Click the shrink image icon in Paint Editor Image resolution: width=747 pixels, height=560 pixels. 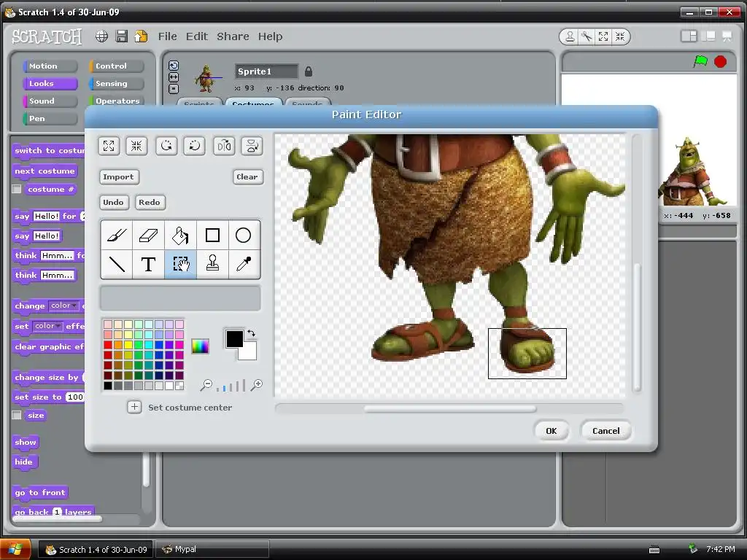tap(136, 146)
